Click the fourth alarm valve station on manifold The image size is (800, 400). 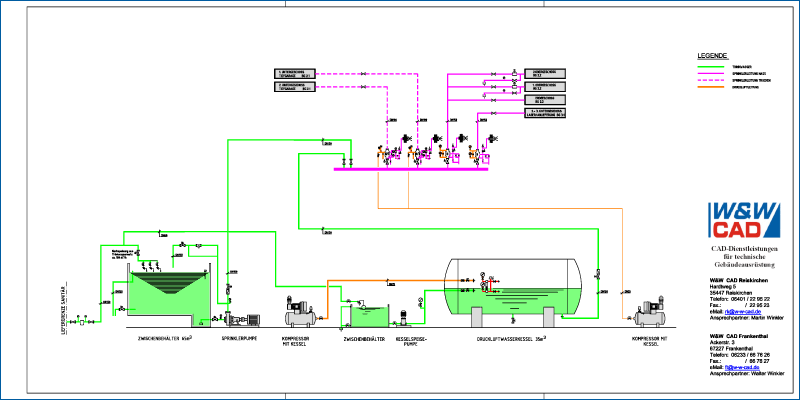pos(477,153)
